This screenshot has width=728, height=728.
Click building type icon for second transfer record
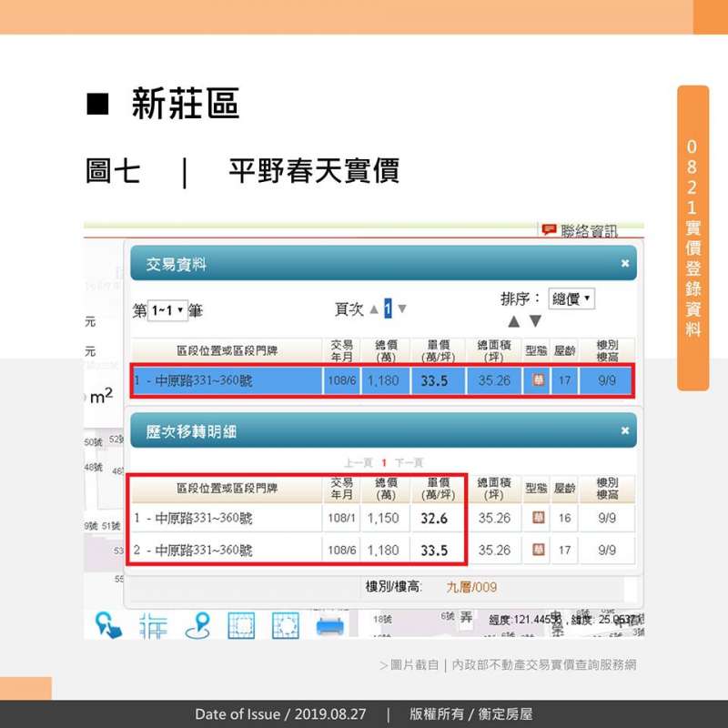539,550
